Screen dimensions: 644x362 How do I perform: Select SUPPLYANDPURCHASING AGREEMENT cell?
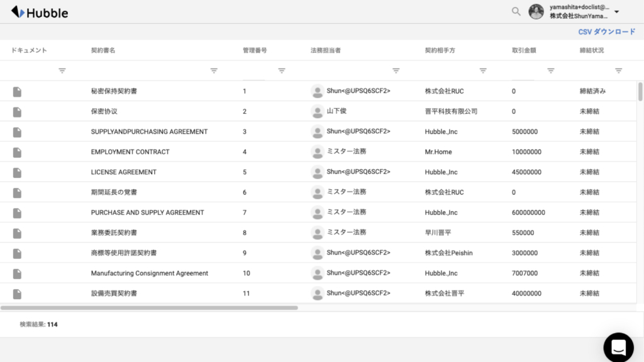pos(149,131)
